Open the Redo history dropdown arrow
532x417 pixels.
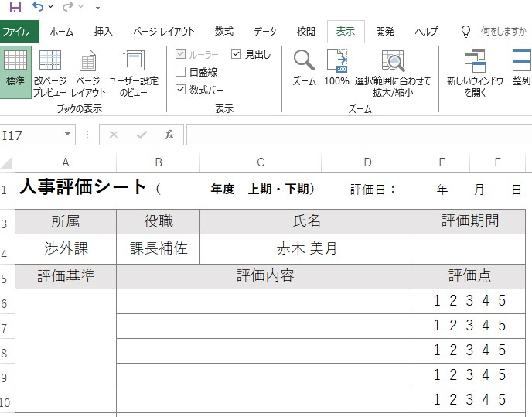(x=80, y=6)
